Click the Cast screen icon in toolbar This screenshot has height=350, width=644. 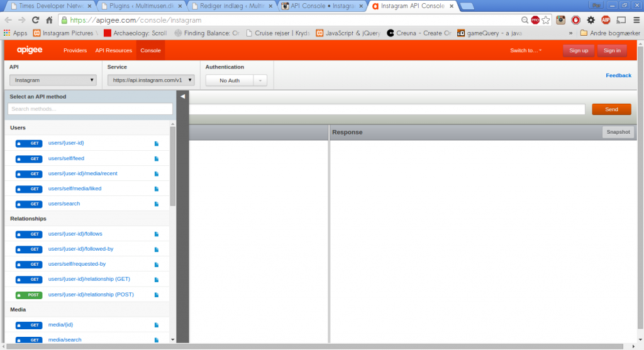pyautogui.click(x=621, y=20)
